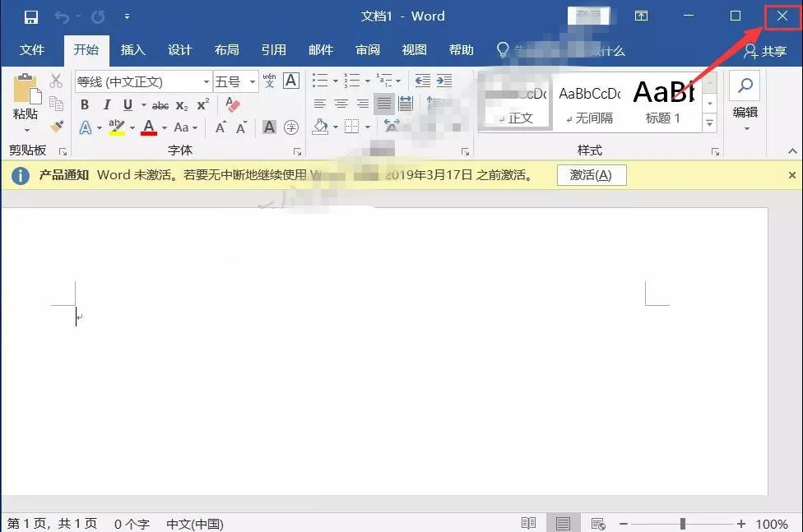
Task: Click the Save icon in quick access toolbar
Action: coord(30,17)
